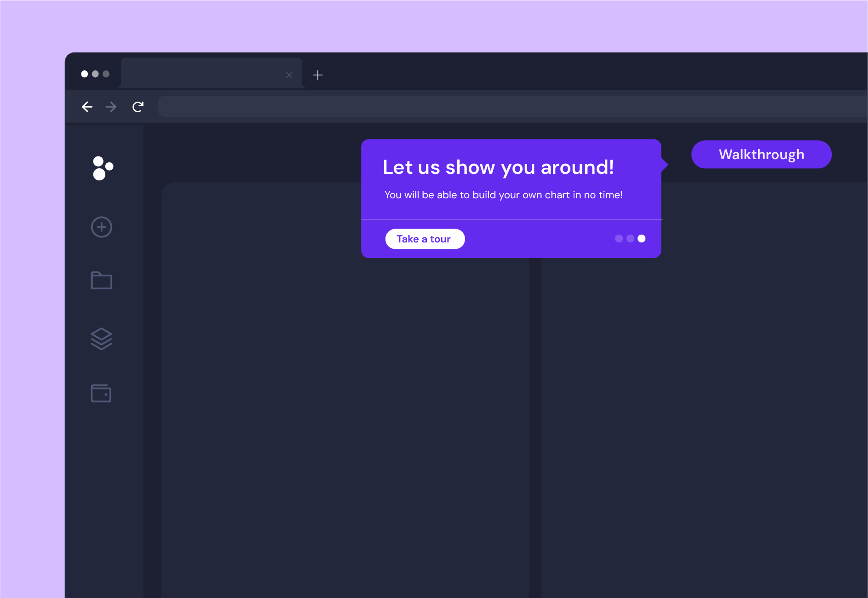Viewport: 868px width, 598px height.
Task: Click the Take a tour button
Action: [425, 239]
